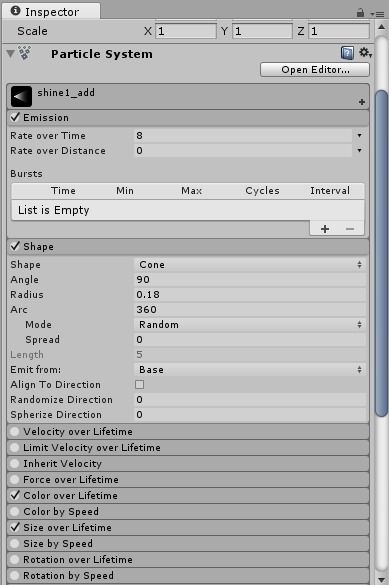Viewport: 389px width, 585px height.
Task: Collapse the Particle System component foldout
Action: coord(10,54)
